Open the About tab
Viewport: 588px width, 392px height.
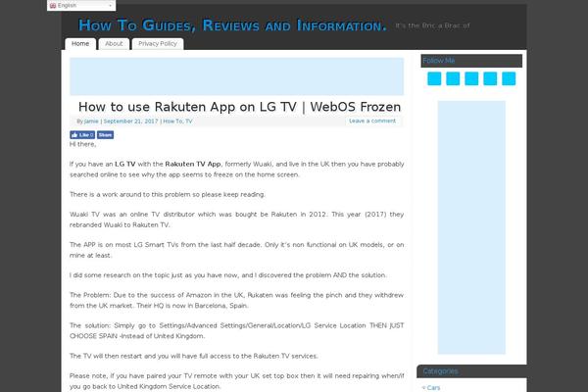[114, 44]
